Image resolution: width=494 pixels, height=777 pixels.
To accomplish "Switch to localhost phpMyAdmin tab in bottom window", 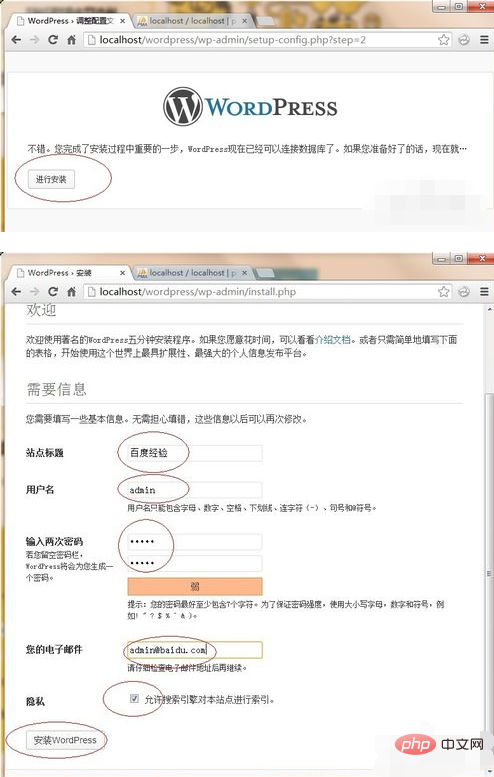I will tap(192, 273).
